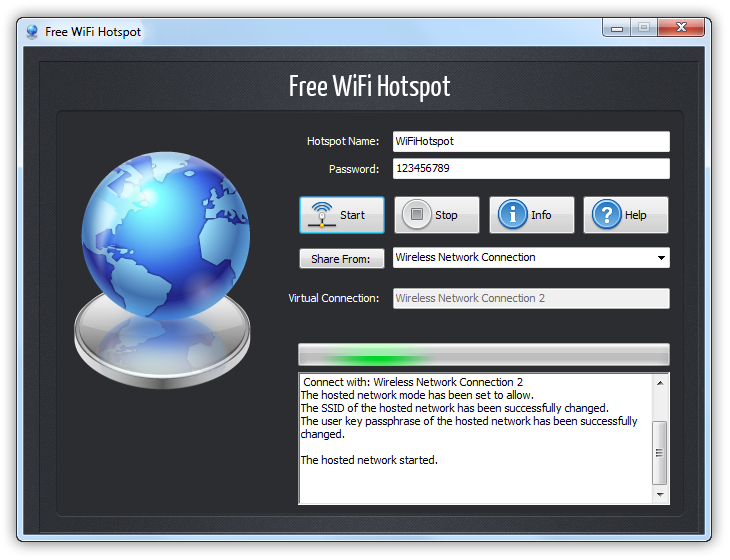The image size is (730, 560).
Task: Click the Free WiFi Hotspot title bar text
Action: point(93,31)
